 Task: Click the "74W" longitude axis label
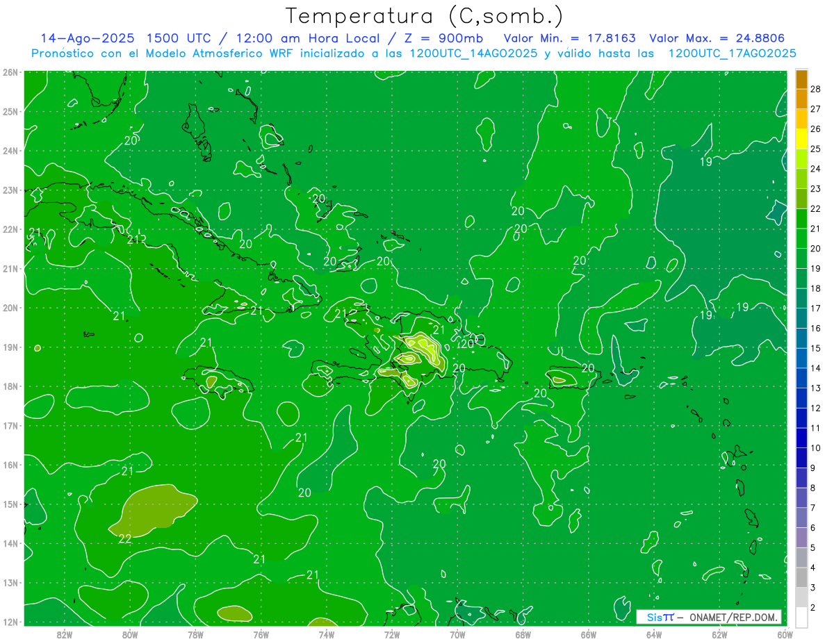pos(326,634)
